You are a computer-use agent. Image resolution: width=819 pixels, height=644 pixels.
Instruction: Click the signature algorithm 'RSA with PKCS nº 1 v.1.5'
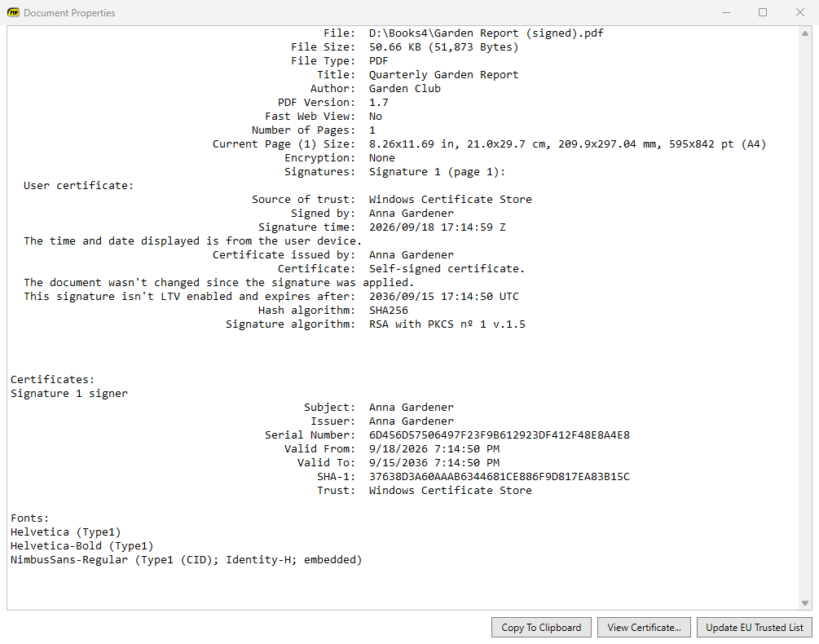click(447, 324)
